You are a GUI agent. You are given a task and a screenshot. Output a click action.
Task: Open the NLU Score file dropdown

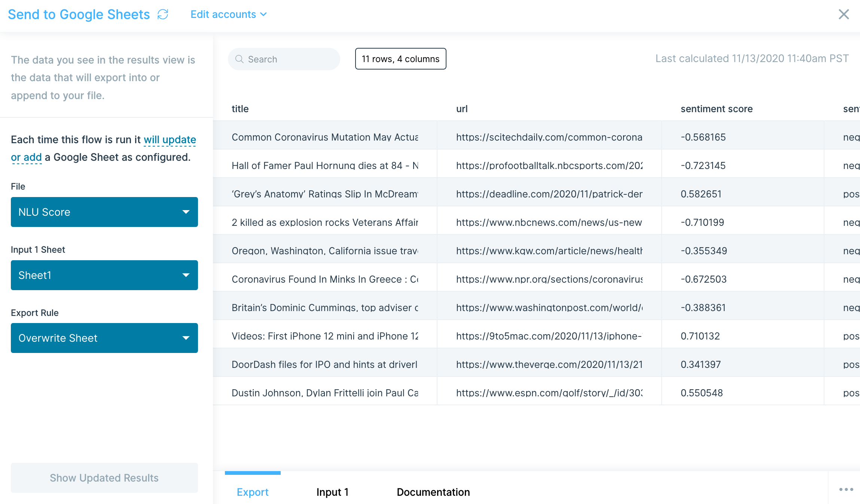point(104,212)
